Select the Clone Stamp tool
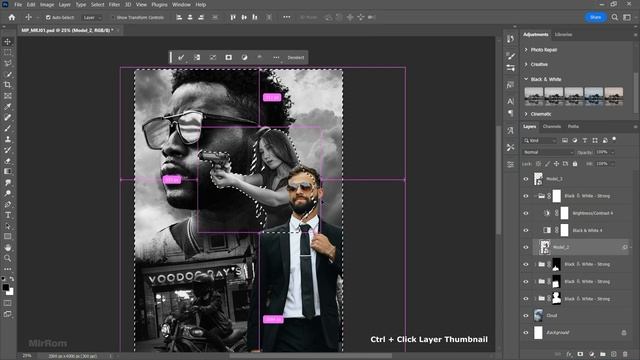640x360 pixels. 7,139
